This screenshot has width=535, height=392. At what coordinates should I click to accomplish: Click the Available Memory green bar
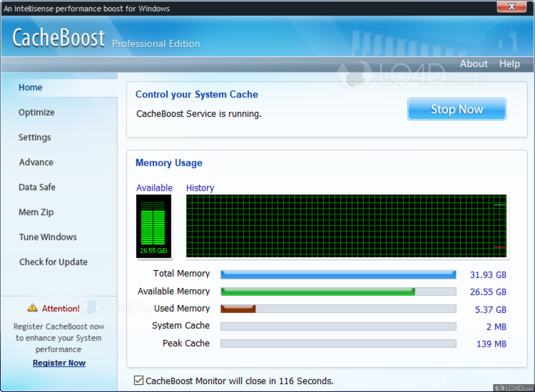318,292
